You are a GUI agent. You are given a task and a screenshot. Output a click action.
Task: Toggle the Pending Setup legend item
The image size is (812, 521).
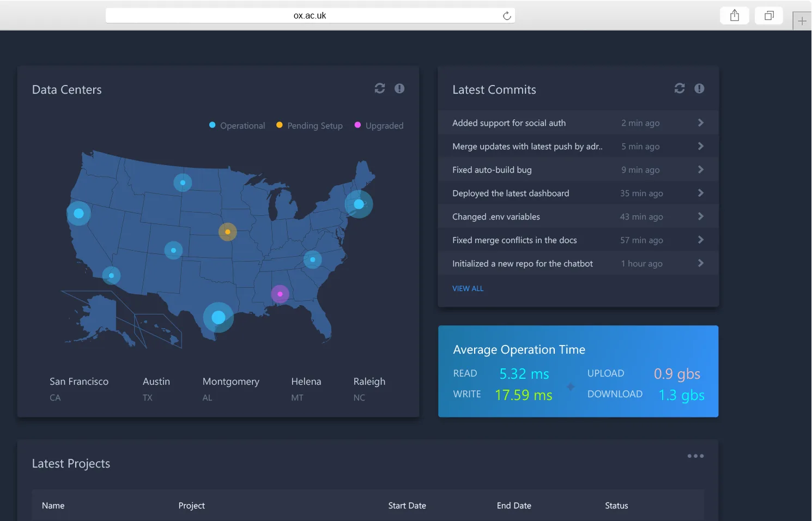tap(310, 125)
